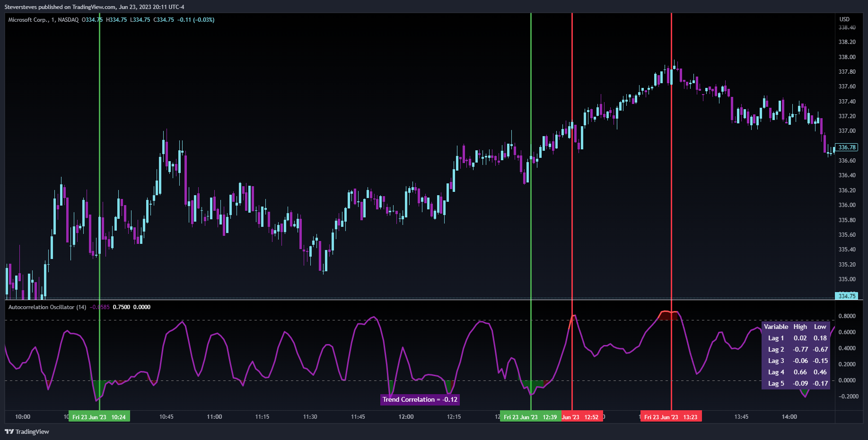Click the low value L334.75
868x440 pixels.
click(x=140, y=20)
